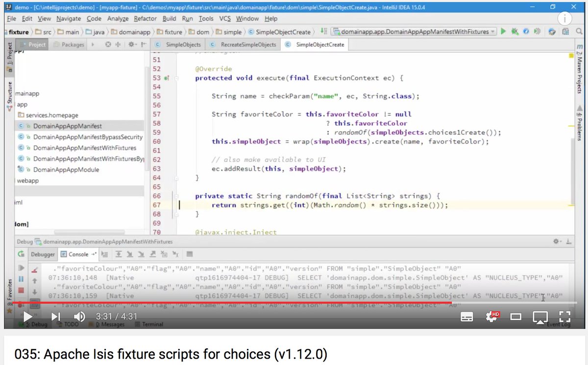Skip to the next video
588x365 pixels.
56,317
